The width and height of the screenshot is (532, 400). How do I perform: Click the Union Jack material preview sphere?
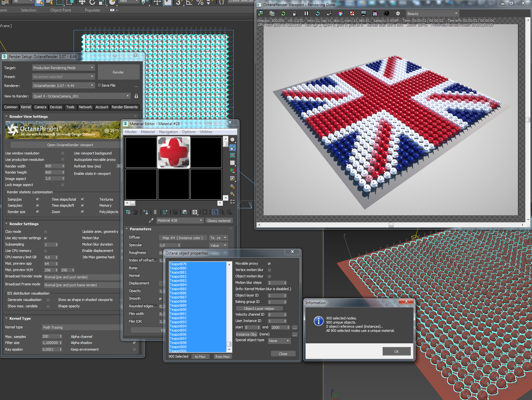[174, 153]
